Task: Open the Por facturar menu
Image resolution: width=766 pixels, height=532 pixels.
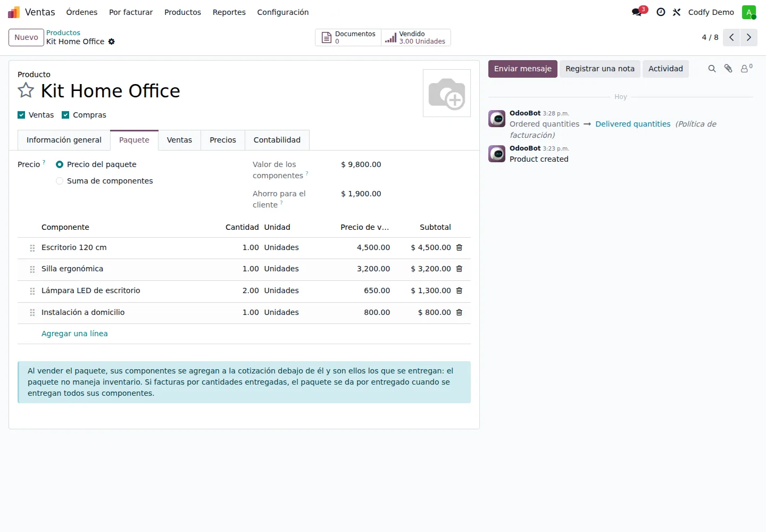Action: pos(131,12)
